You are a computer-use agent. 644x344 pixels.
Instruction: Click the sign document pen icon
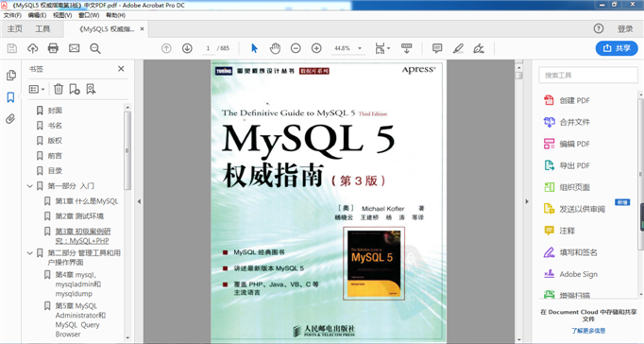tap(479, 48)
